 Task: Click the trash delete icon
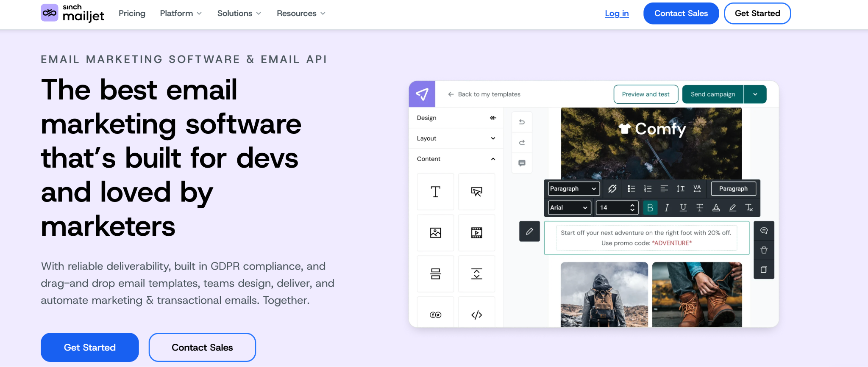coord(764,250)
